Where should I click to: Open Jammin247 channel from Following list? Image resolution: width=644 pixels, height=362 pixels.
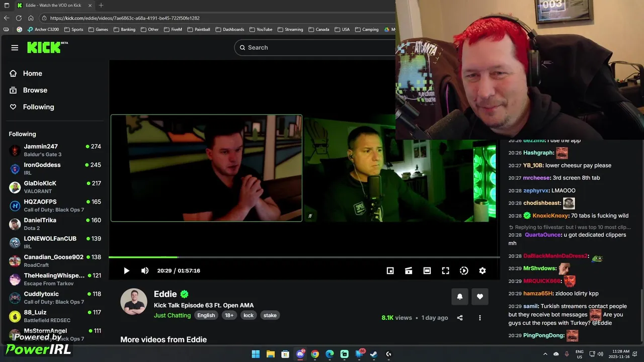pos(55,150)
